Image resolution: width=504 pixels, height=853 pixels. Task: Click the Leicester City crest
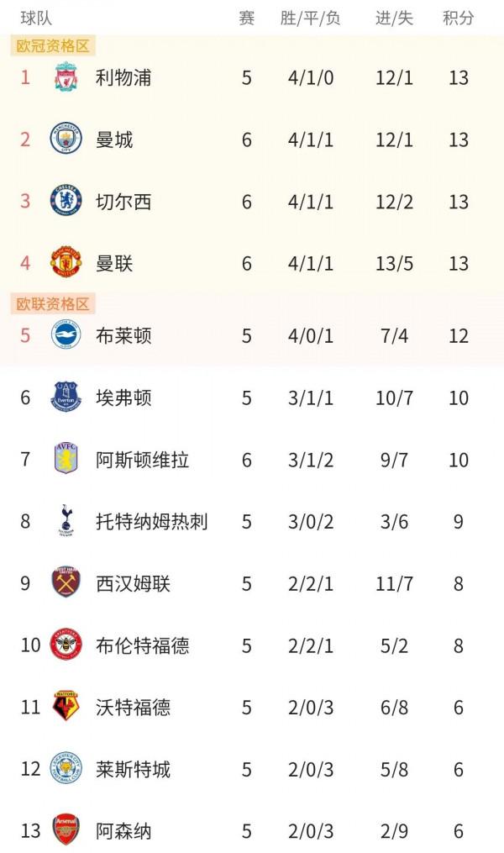(66, 769)
